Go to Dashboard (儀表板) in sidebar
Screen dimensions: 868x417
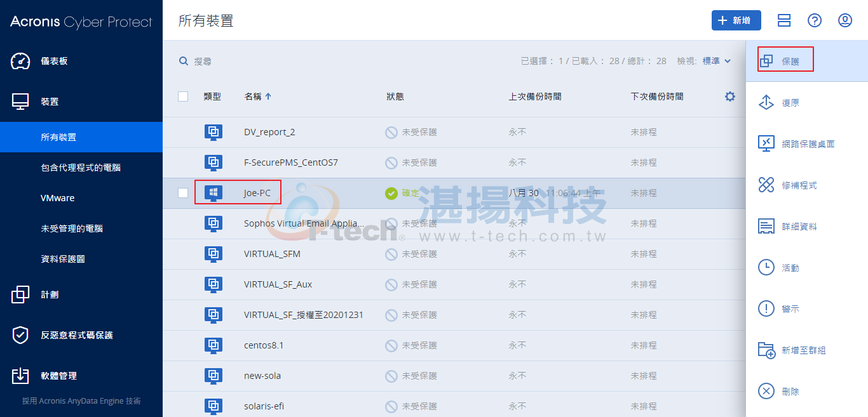[54, 61]
